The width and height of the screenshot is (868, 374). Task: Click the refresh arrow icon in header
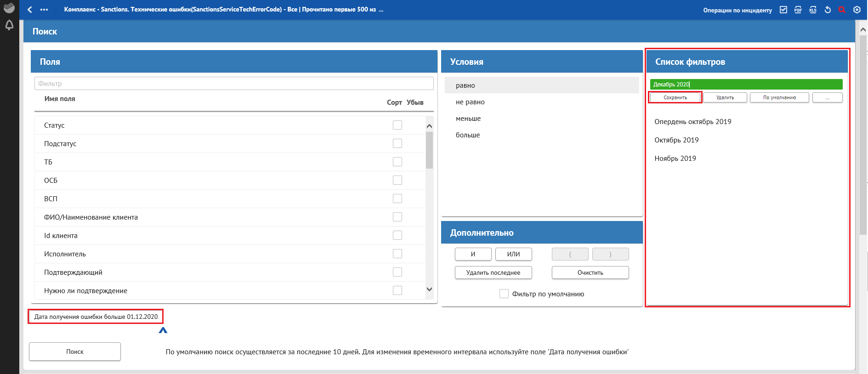tap(828, 10)
